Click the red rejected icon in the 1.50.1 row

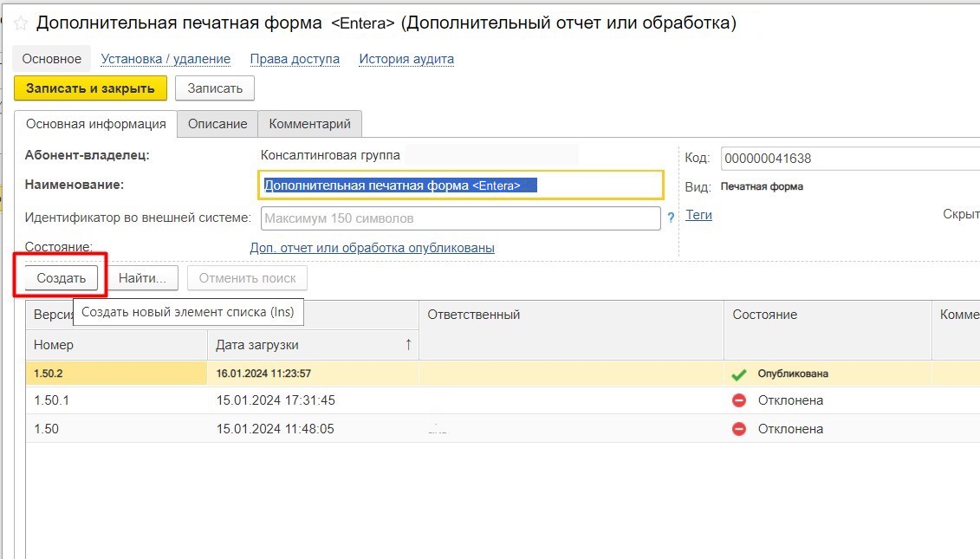click(x=739, y=400)
